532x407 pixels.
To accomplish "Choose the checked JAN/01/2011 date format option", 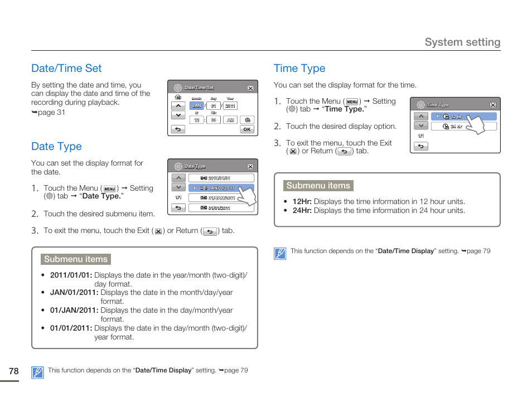I will click(221, 188).
